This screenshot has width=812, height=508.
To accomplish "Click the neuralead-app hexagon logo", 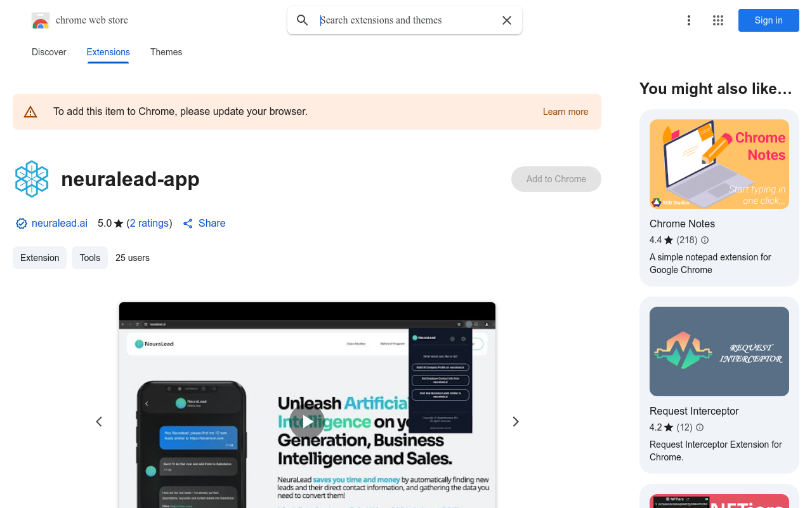I will 32,179.
